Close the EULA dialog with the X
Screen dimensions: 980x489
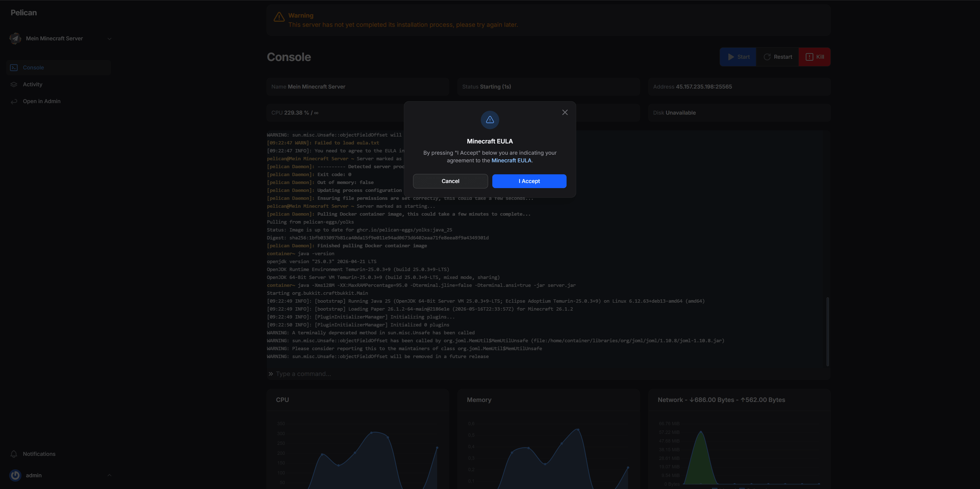(565, 112)
